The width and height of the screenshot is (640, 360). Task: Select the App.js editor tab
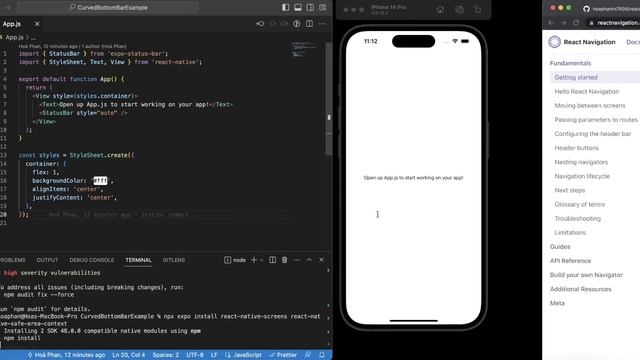click(x=11, y=24)
